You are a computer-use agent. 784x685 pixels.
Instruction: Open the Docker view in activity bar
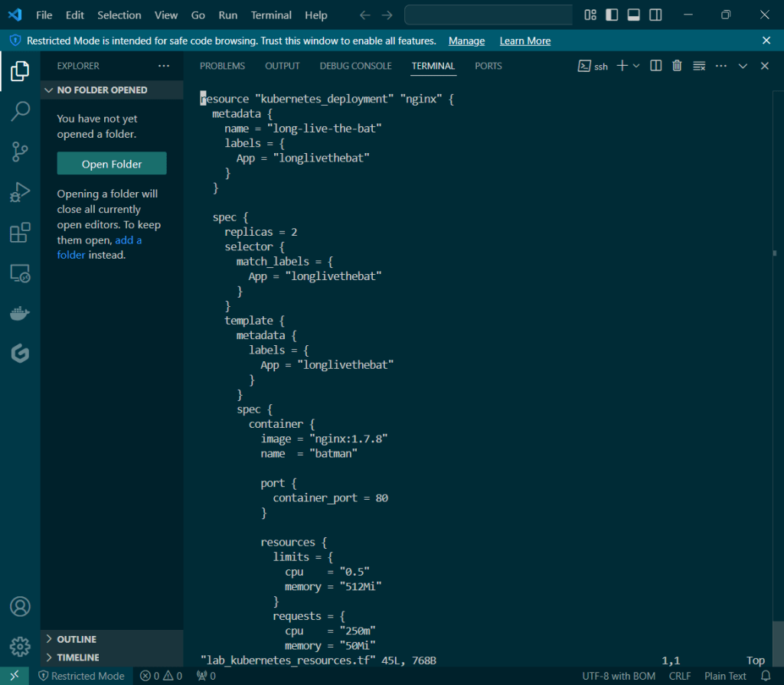(20, 313)
